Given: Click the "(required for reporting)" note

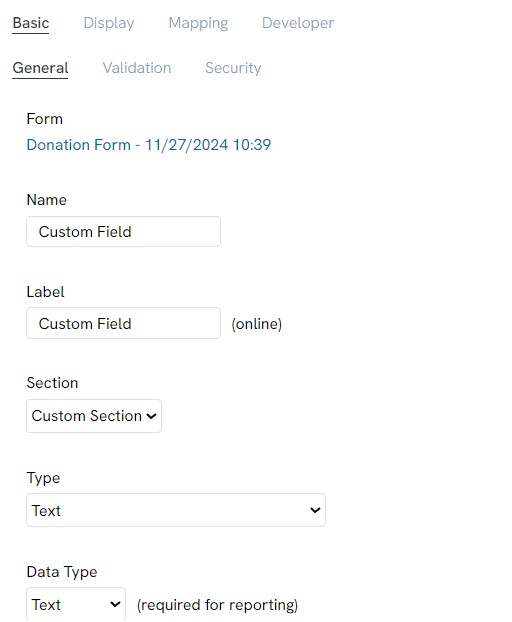Looking at the screenshot, I should coord(217,605).
